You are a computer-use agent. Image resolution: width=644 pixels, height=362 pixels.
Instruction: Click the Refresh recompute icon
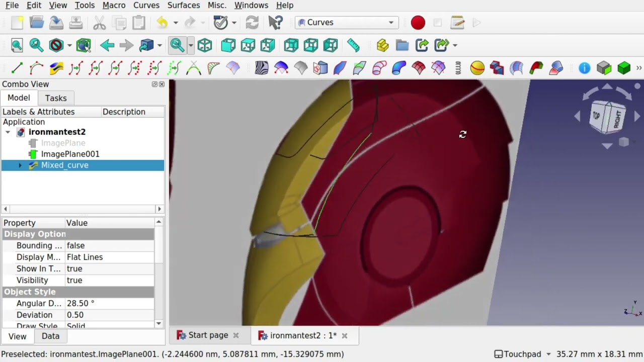(x=252, y=23)
